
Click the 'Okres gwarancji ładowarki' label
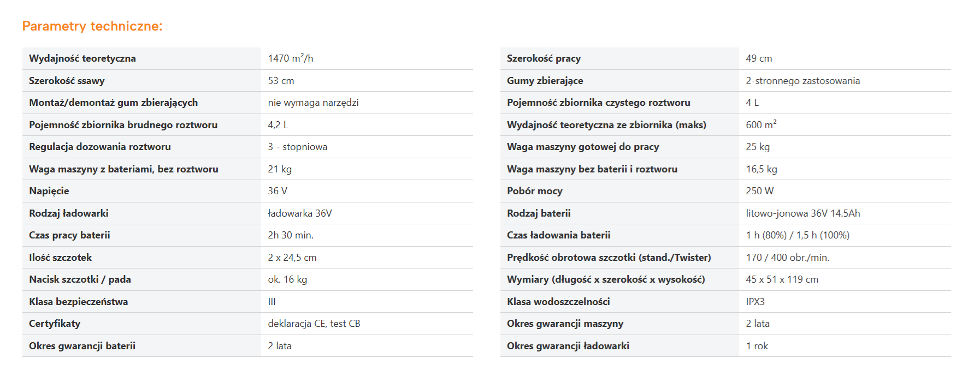click(568, 346)
